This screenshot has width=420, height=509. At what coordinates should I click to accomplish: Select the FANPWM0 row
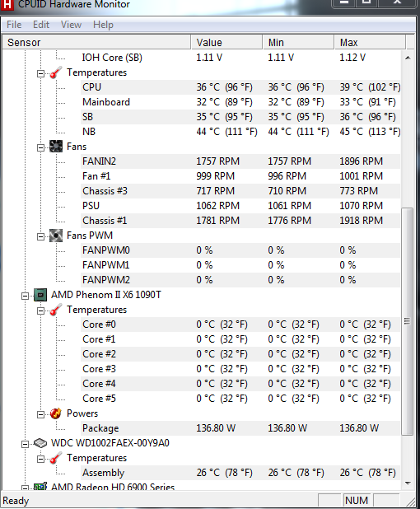click(x=240, y=250)
